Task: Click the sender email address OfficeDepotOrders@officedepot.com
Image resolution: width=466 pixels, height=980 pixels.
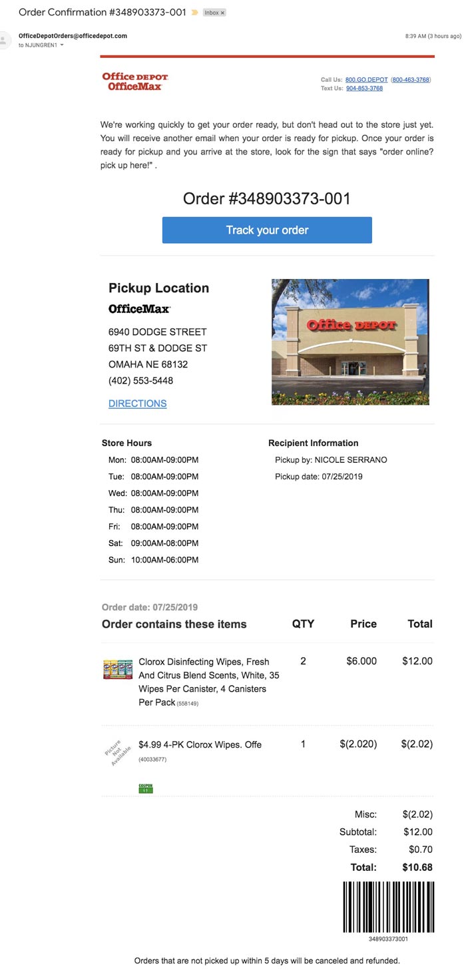Action: [x=73, y=36]
